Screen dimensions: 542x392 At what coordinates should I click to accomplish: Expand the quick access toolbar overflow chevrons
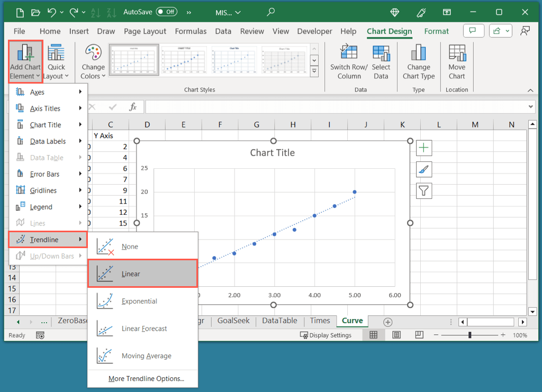tap(189, 13)
